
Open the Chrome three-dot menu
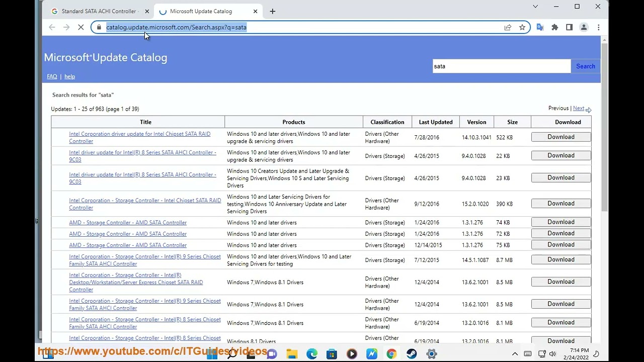coord(598,27)
